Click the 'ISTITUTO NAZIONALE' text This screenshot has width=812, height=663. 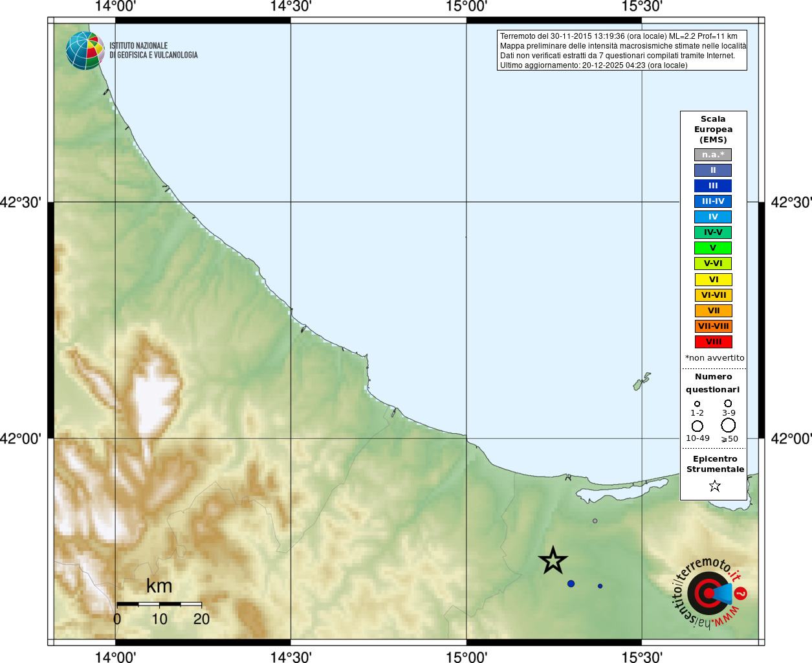138,46
